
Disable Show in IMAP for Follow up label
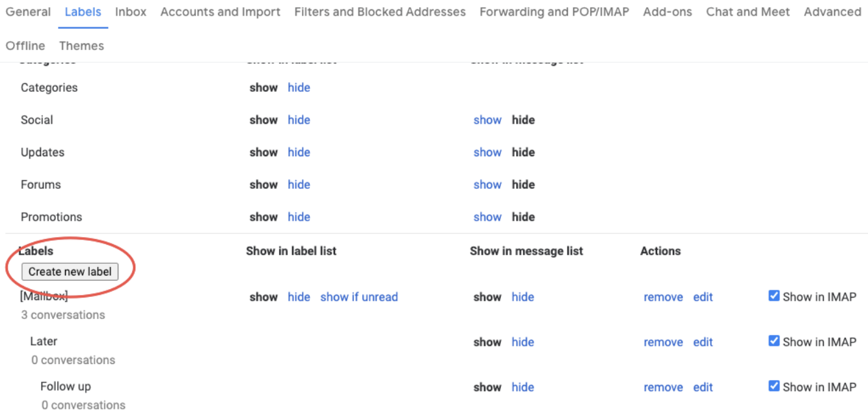pos(774,386)
